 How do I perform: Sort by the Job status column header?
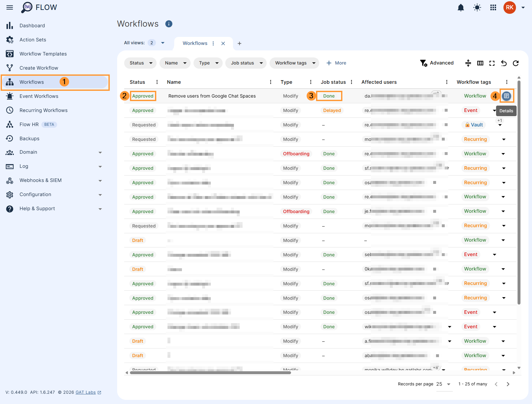(x=333, y=82)
